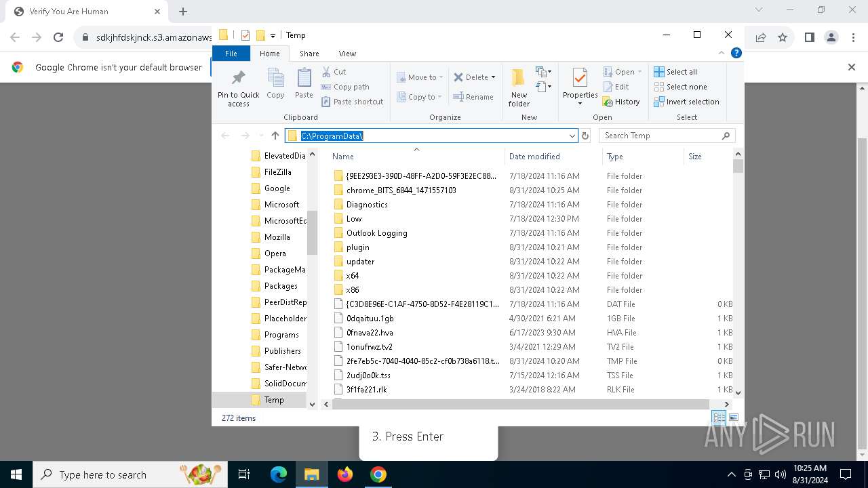Open Microsoft Edge from taskbar
The image size is (868, 488).
(x=279, y=474)
